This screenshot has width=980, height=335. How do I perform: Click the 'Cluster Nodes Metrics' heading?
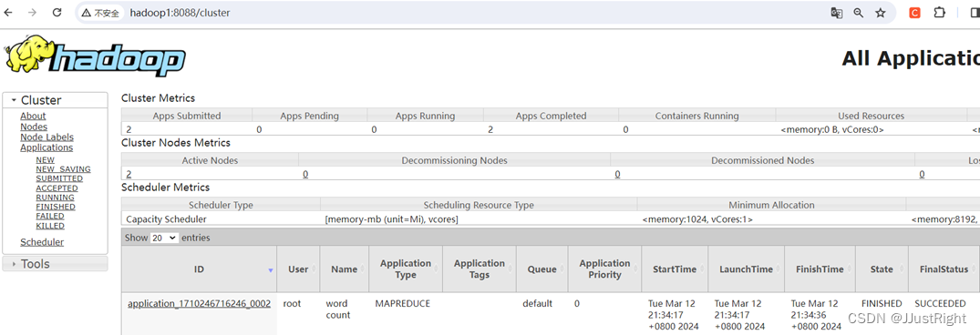[176, 143]
